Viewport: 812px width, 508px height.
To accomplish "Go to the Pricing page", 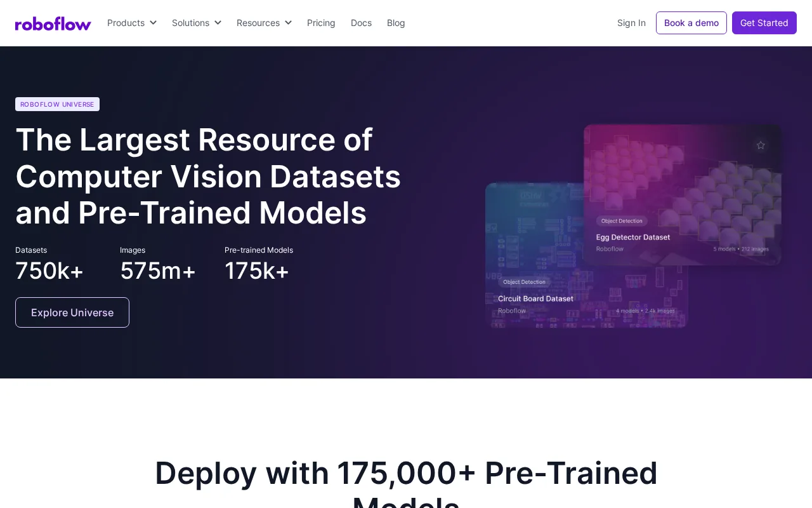I will pyautogui.click(x=321, y=23).
